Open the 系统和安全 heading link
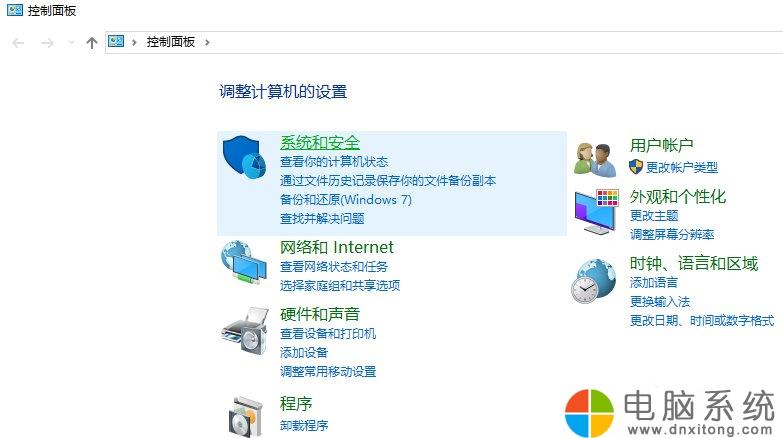The image size is (783, 438). pos(320,143)
